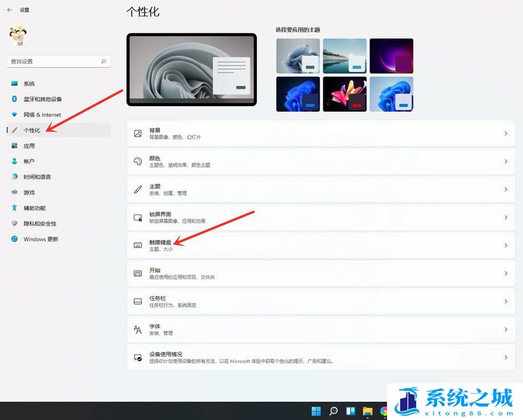Go back using the arrow beside 设置
This screenshot has height=420, width=523.
pos(9,10)
